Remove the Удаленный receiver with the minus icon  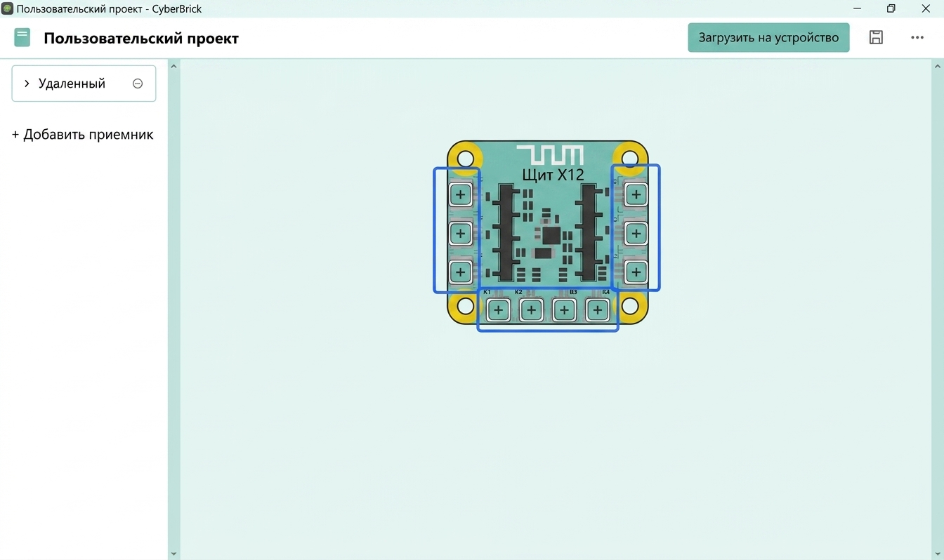(x=138, y=84)
